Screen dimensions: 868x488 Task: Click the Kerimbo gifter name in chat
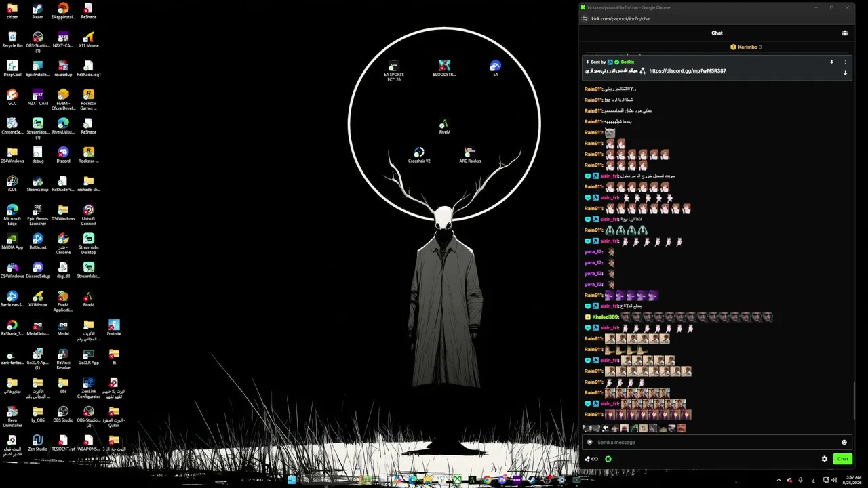pos(747,47)
